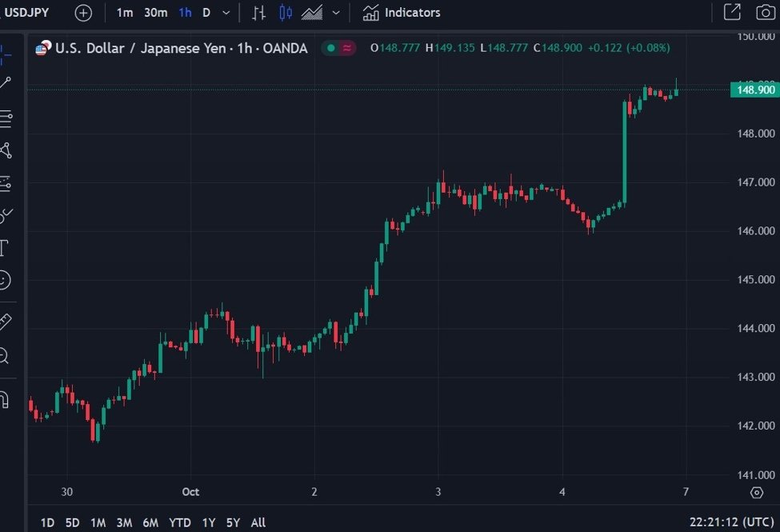Switch chart to candlestick style
This screenshot has height=532, width=780.
click(286, 13)
